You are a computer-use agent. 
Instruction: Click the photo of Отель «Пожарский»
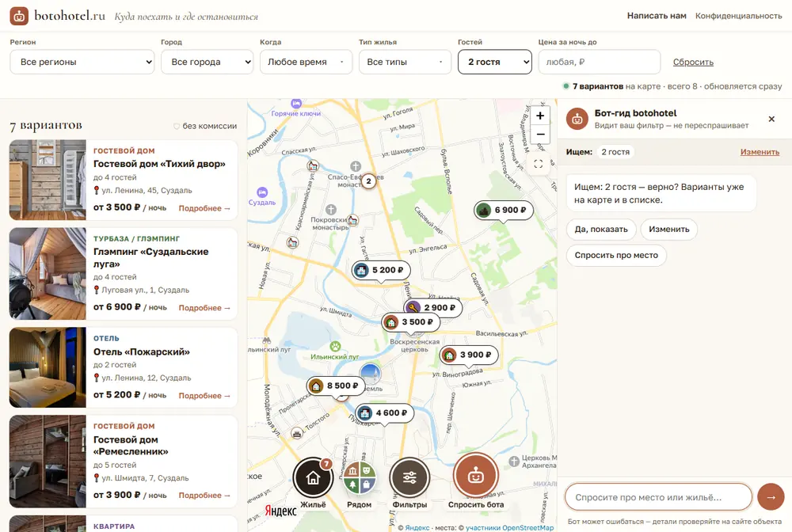[x=48, y=367]
